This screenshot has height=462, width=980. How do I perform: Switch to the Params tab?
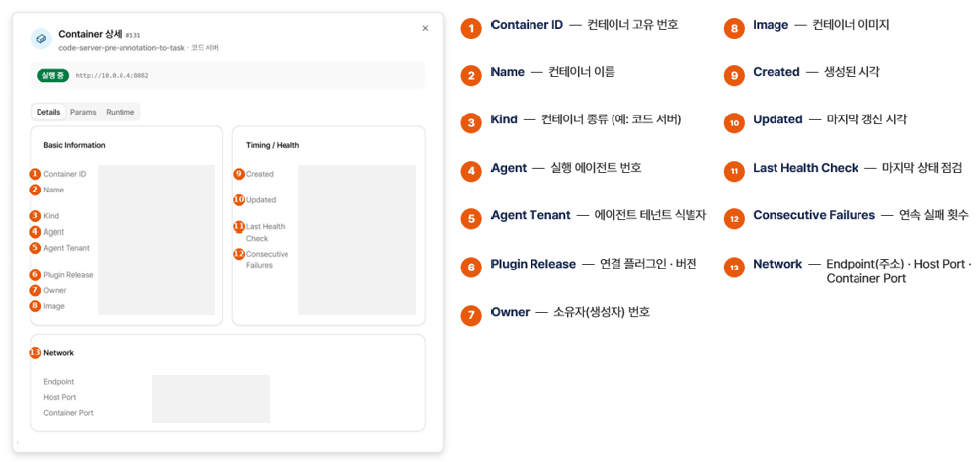(83, 112)
